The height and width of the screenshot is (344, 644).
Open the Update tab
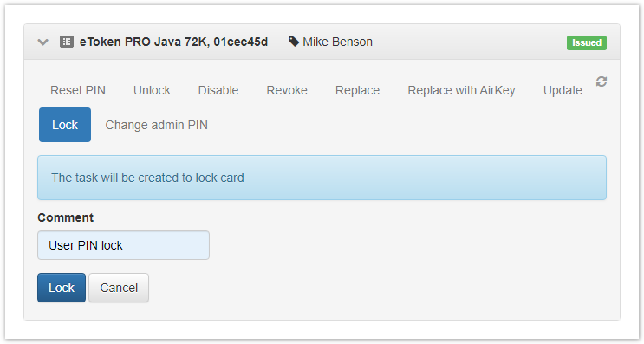(563, 90)
